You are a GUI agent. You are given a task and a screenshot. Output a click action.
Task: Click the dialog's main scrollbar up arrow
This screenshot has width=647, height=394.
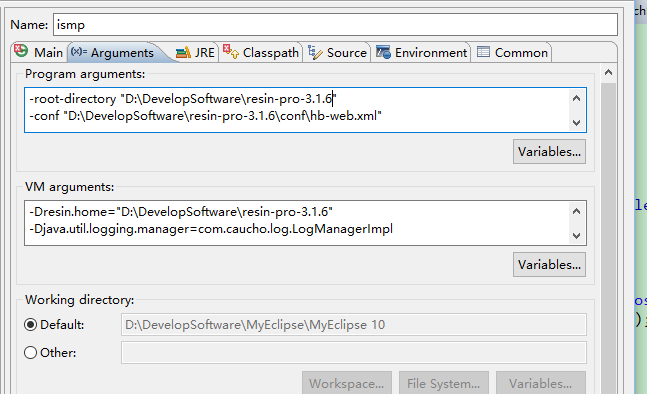click(608, 73)
